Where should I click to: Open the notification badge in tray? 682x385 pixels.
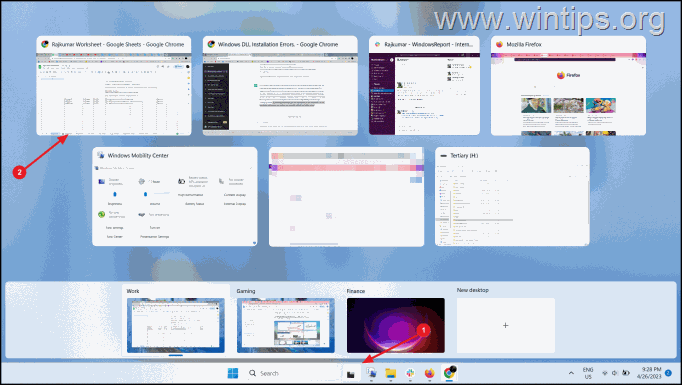click(668, 373)
